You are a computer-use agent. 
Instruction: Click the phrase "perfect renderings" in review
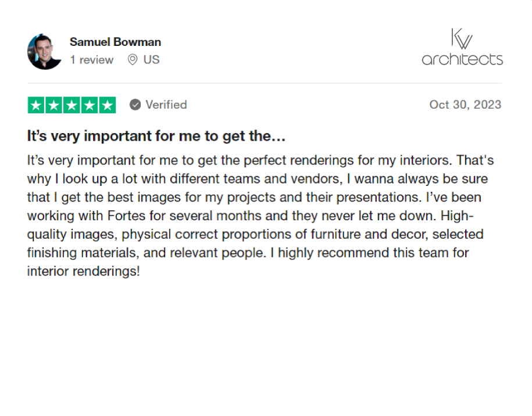279,160
